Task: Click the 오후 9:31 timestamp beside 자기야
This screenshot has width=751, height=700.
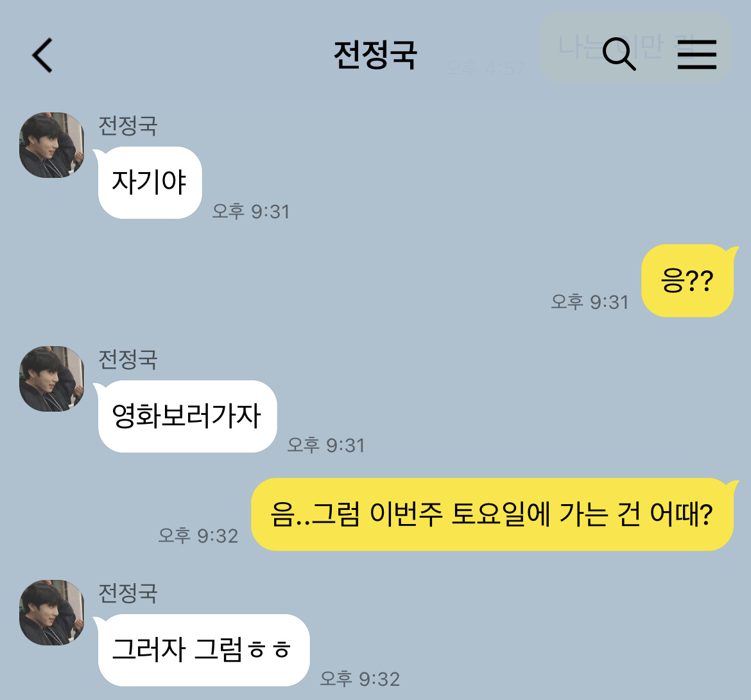Action: point(251,211)
